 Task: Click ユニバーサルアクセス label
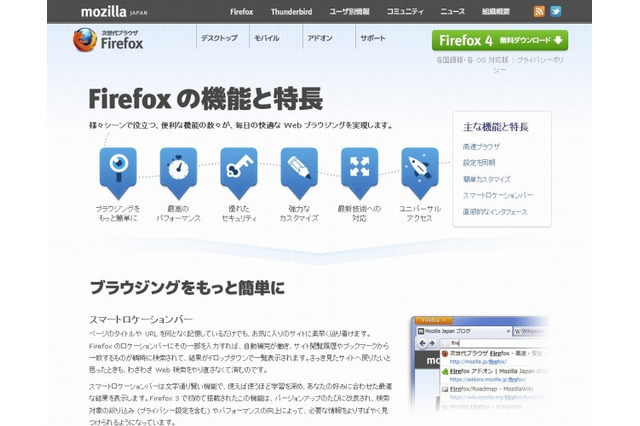pyautogui.click(x=420, y=213)
